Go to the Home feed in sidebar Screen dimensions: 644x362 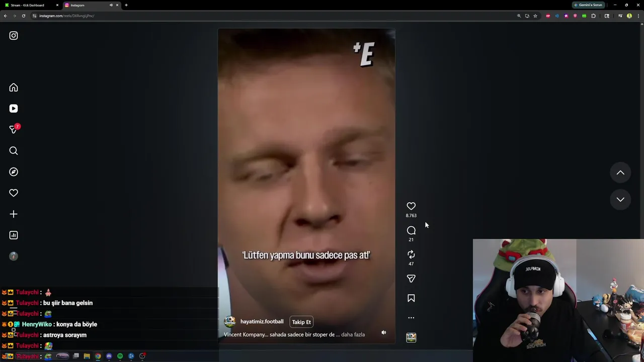[x=14, y=87]
